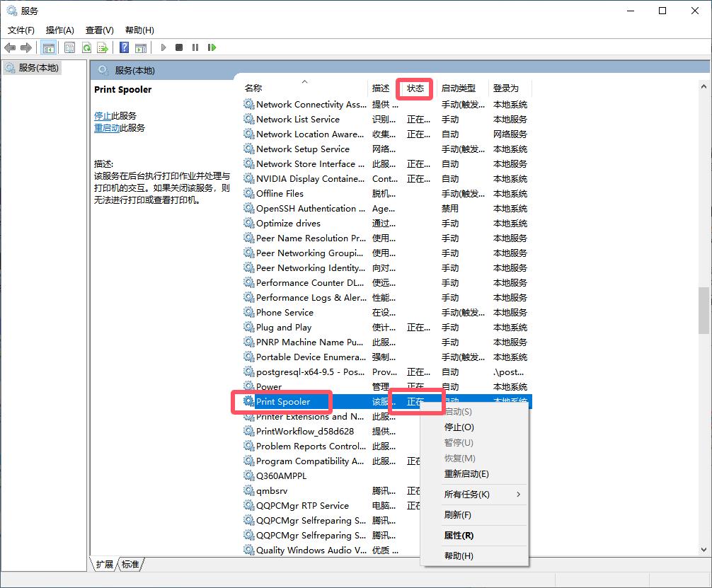
Task: Open the Properties toolbar icon
Action: pyautogui.click(x=70, y=47)
